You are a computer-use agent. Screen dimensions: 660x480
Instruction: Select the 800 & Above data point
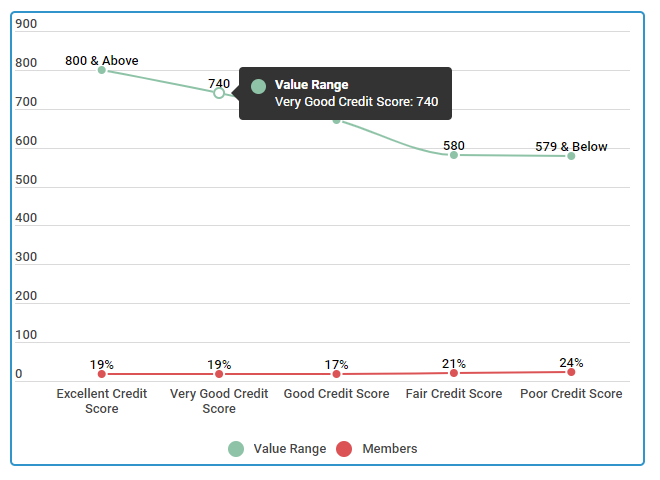102,70
